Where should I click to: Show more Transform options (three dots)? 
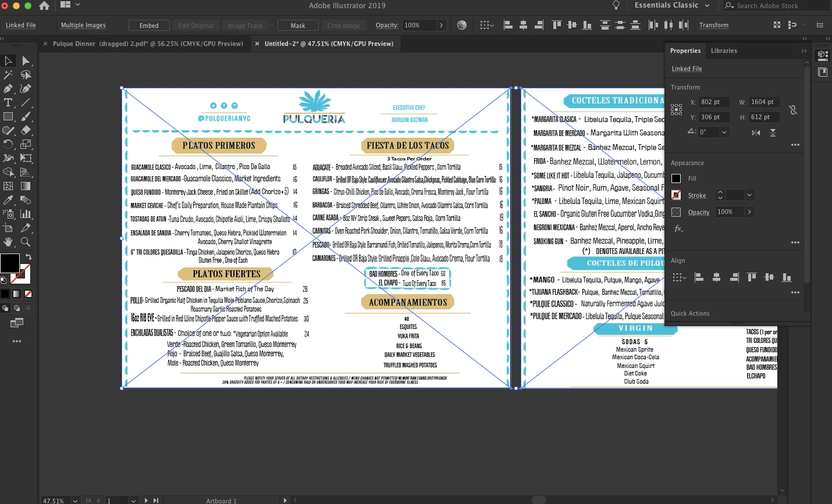(x=795, y=145)
